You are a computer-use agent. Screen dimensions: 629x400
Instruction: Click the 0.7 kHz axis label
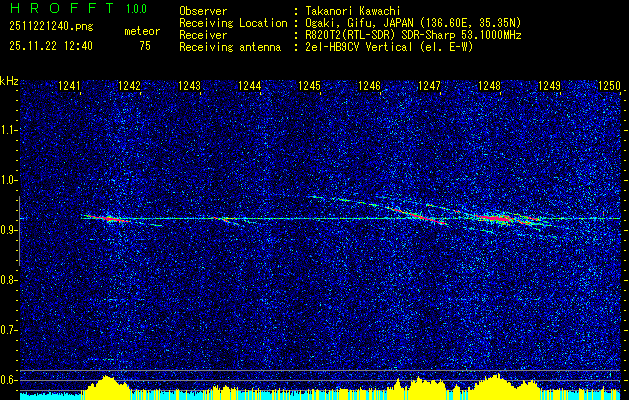pos(7,330)
